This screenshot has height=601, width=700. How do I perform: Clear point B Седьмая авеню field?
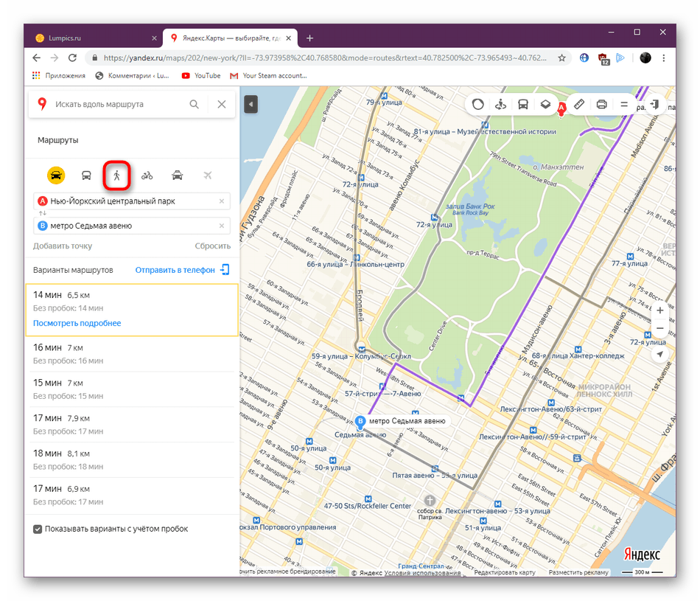coord(222,226)
